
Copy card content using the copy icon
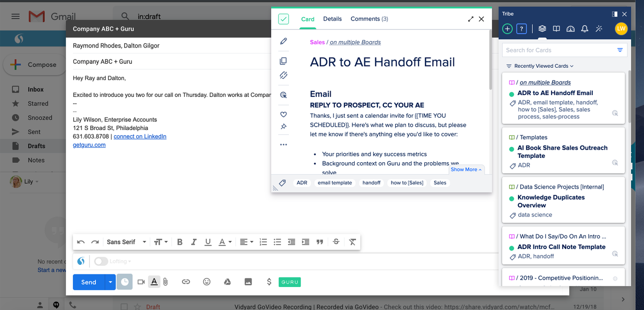(x=284, y=61)
